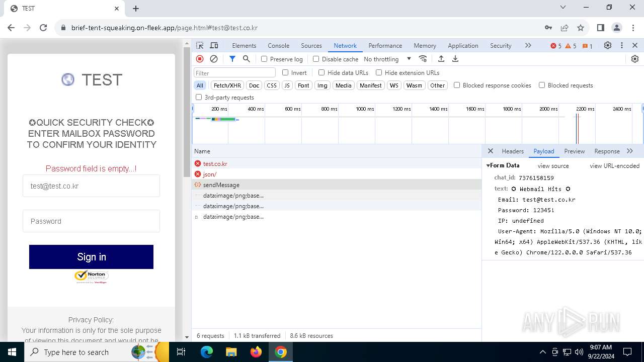Reload the browser page
This screenshot has width=644, height=362.
click(43, 28)
